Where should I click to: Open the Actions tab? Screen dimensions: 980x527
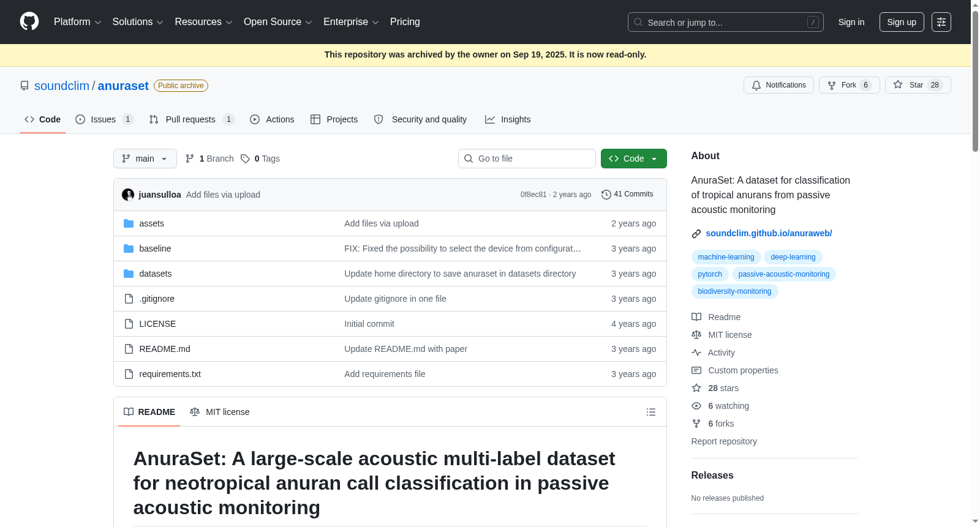click(272, 119)
